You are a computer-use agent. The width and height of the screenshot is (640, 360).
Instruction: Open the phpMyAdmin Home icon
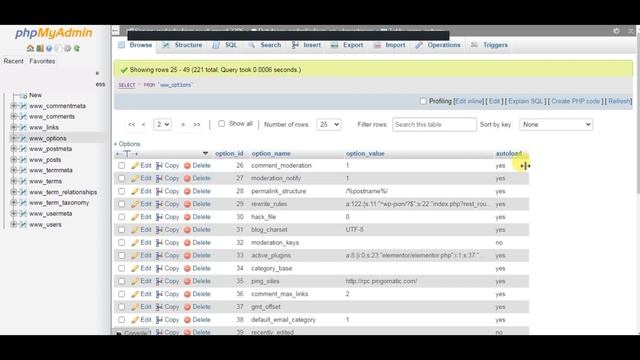[30, 48]
